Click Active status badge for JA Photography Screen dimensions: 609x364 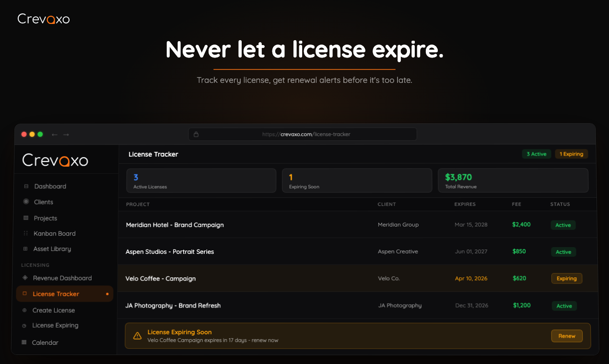[x=564, y=306]
